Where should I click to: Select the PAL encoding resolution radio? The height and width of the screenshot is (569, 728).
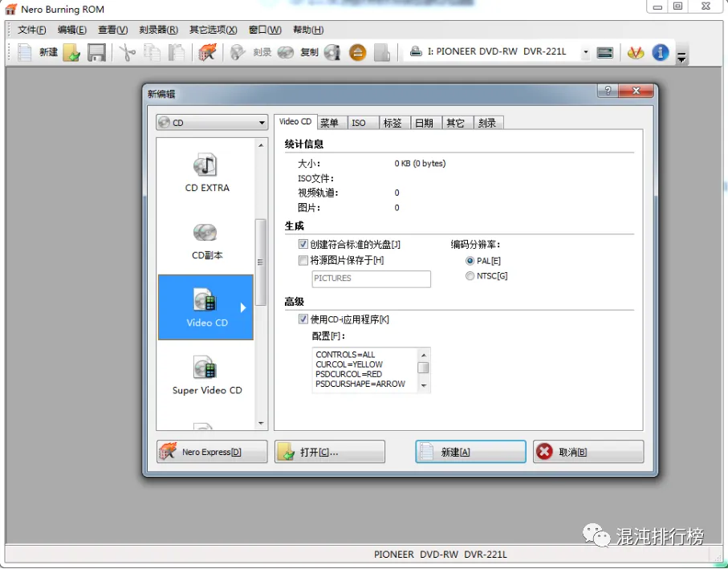[x=470, y=261]
